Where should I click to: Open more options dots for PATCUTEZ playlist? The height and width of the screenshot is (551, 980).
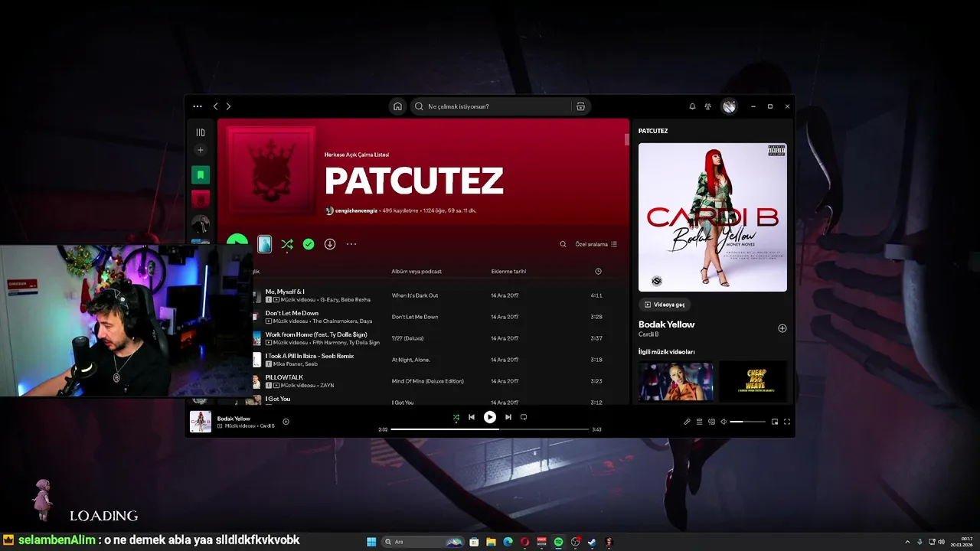[x=351, y=244]
